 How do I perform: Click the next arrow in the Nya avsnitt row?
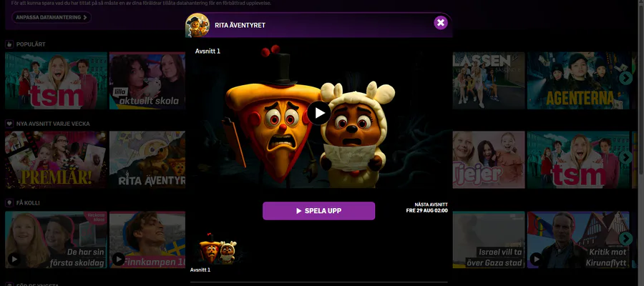(x=625, y=157)
